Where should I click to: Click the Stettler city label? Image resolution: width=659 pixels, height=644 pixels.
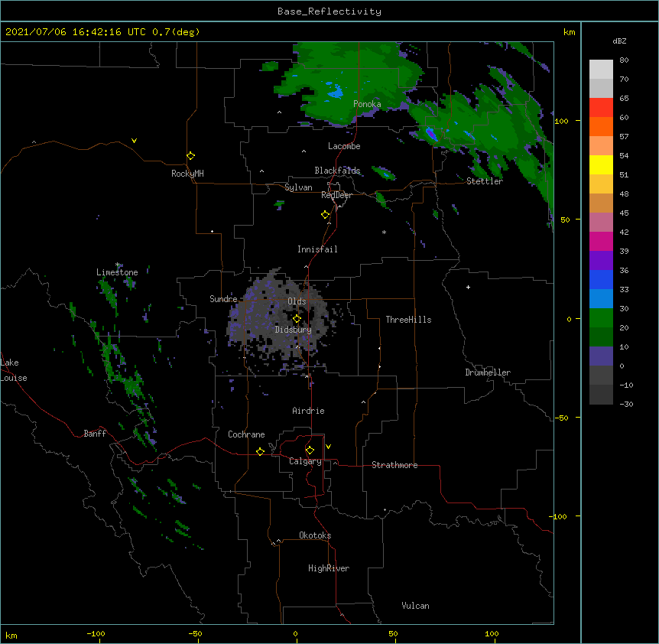(485, 181)
